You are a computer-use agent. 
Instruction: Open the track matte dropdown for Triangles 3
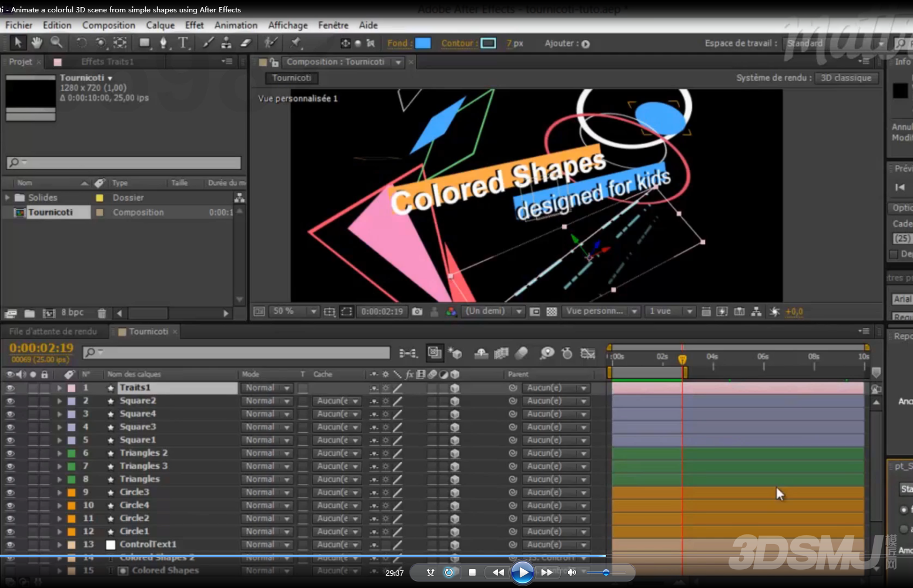pos(337,466)
